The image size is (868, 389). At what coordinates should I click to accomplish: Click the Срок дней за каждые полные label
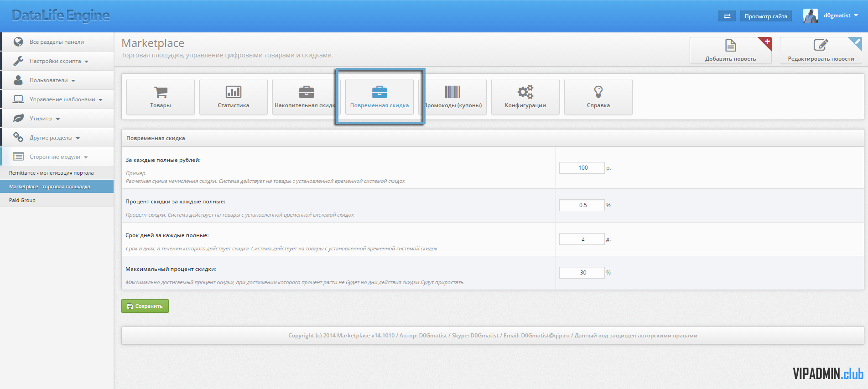(167, 235)
